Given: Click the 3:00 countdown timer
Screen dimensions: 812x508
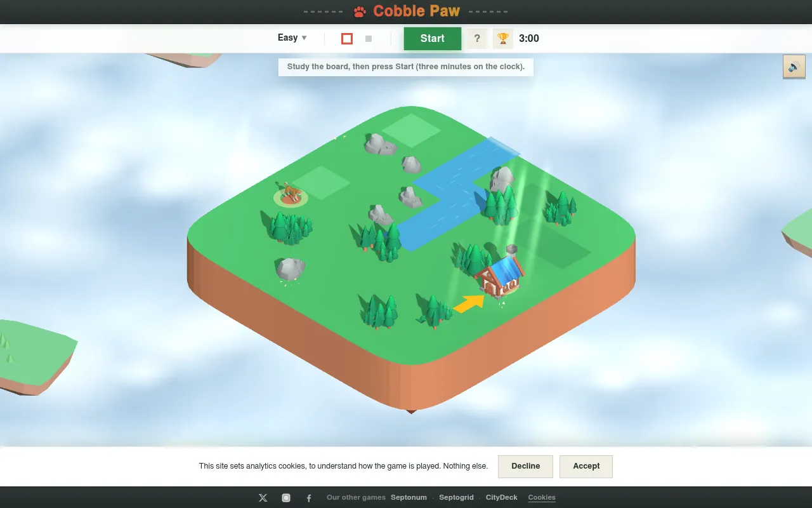Looking at the screenshot, I should [529, 39].
